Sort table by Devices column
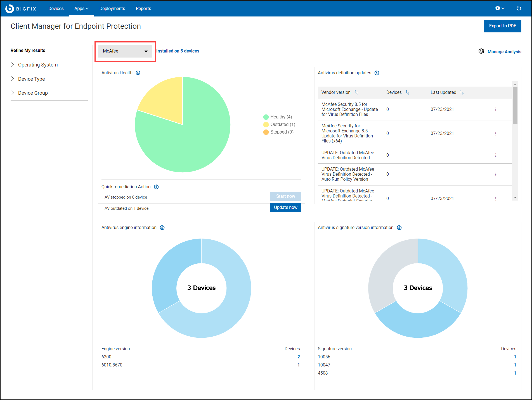Viewport: 532px width, 400px height. pos(407,92)
